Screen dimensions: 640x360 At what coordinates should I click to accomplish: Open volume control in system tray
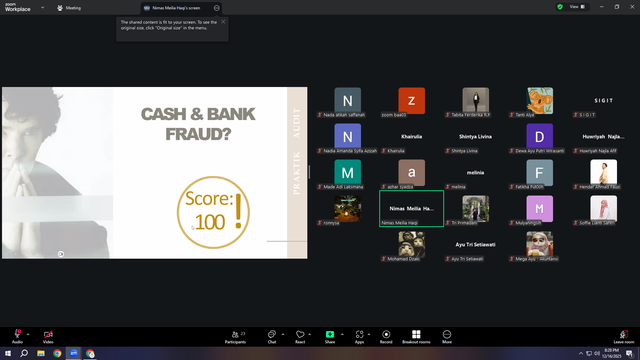click(597, 353)
